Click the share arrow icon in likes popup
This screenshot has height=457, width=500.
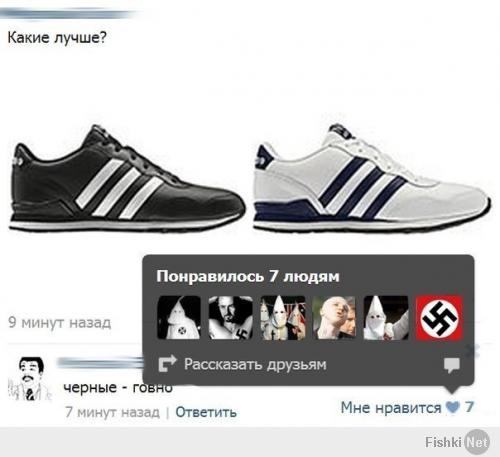point(167,363)
